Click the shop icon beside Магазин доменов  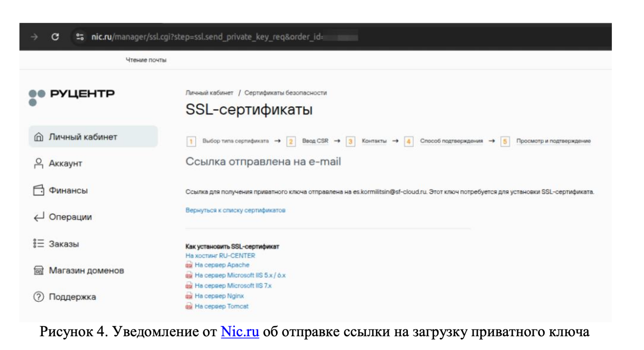39,270
